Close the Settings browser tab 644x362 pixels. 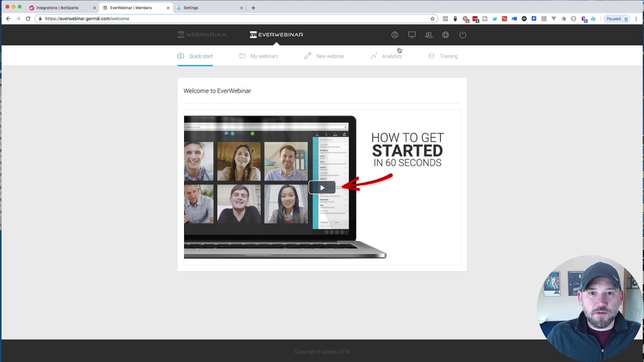point(242,8)
